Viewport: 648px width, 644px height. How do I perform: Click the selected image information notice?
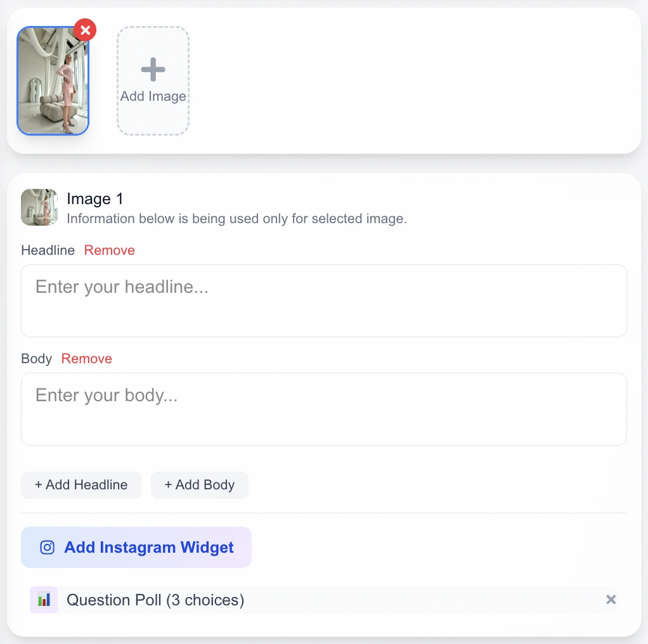[x=237, y=219]
